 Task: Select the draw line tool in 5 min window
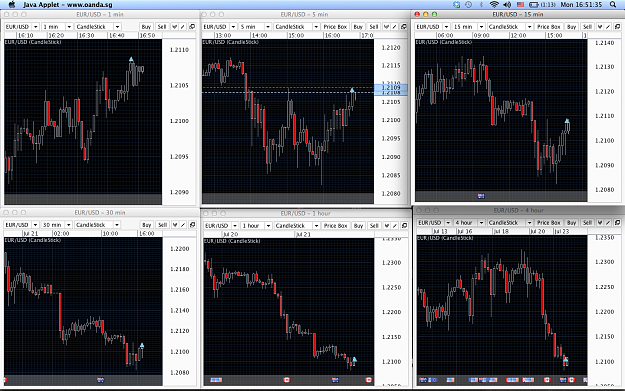[395, 27]
